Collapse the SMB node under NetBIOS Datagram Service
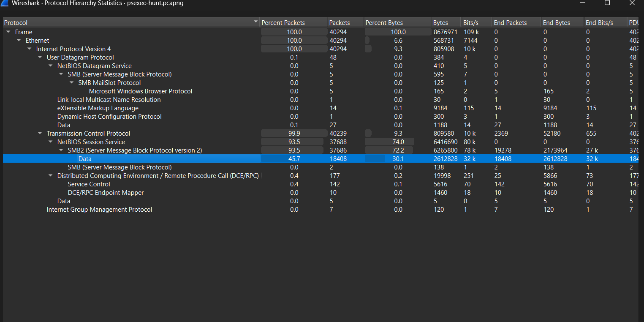Screen dimensions: 644x322 tap(61, 74)
